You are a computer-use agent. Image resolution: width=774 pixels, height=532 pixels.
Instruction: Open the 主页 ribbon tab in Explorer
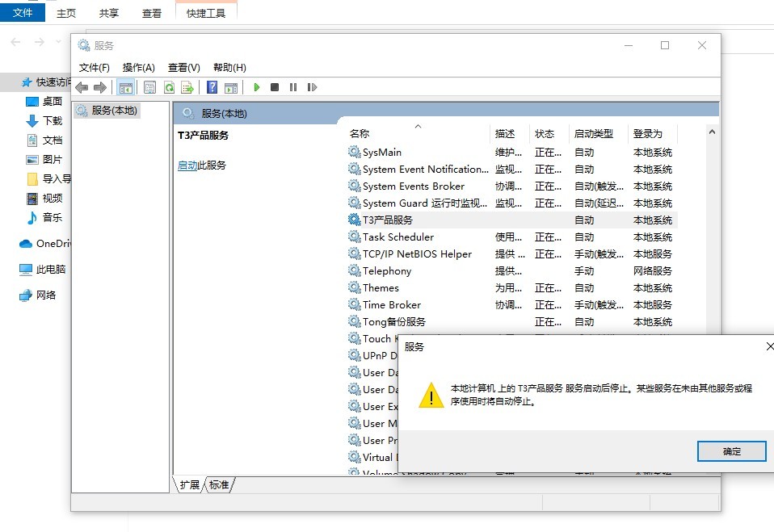pyautogui.click(x=66, y=13)
